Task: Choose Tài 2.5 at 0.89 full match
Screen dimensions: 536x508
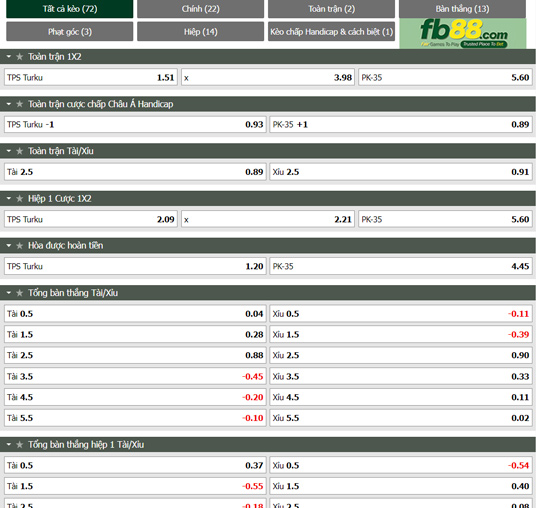Action: click(135, 172)
